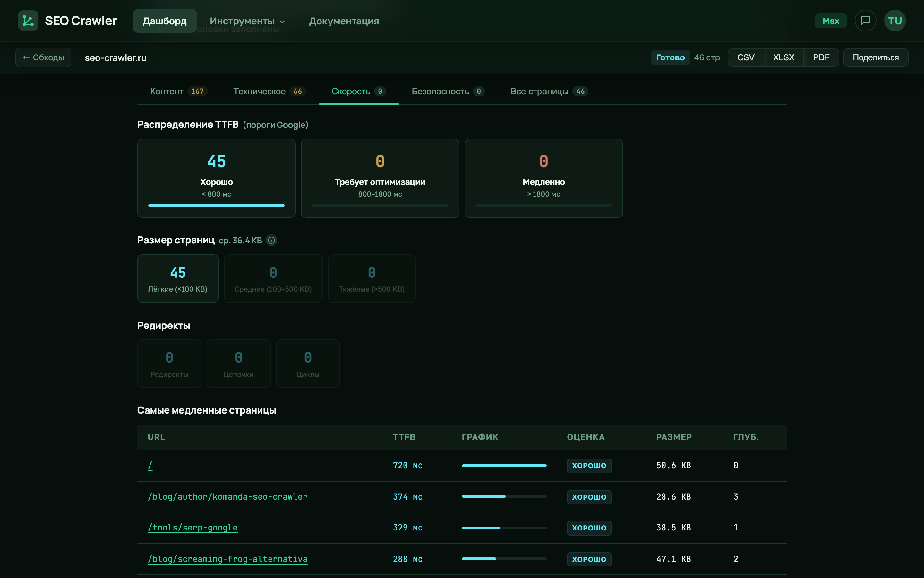Click the ГРАФИК column header
Screen dimensions: 924x578
tap(480, 437)
